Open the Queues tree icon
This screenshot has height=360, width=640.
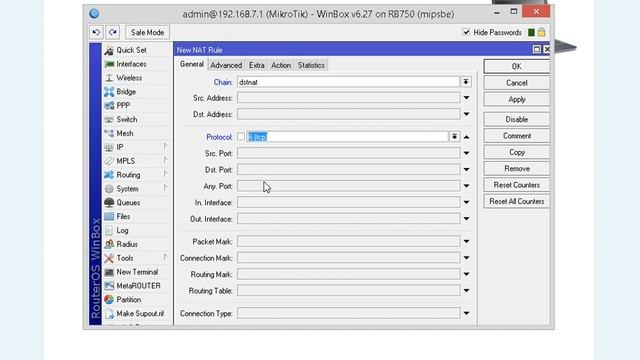109,203
